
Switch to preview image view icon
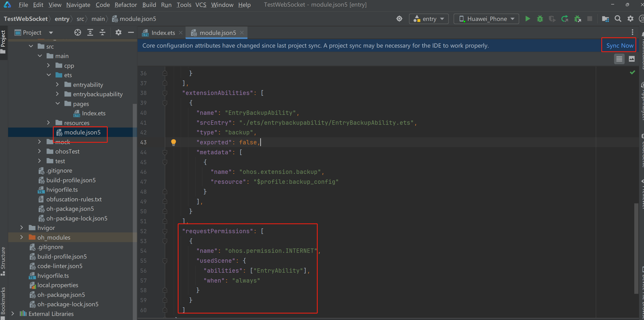(x=632, y=59)
